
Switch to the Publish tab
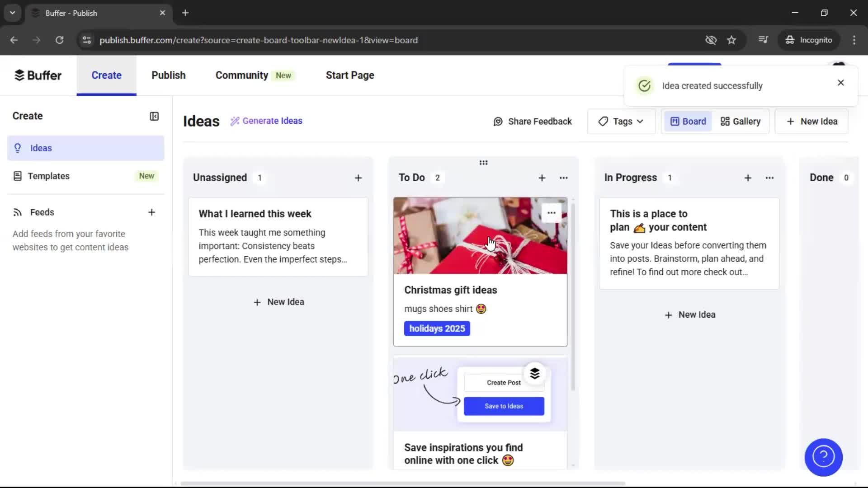point(168,75)
